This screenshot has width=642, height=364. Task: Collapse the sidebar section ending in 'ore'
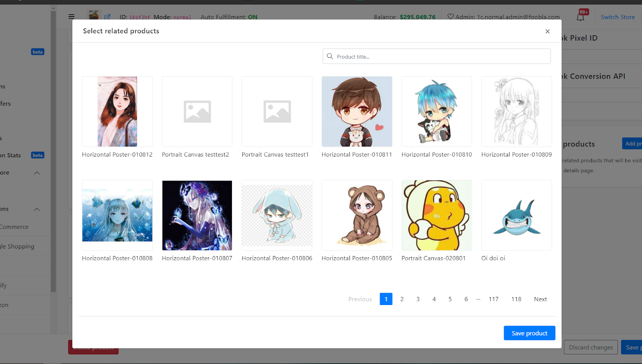tap(37, 173)
